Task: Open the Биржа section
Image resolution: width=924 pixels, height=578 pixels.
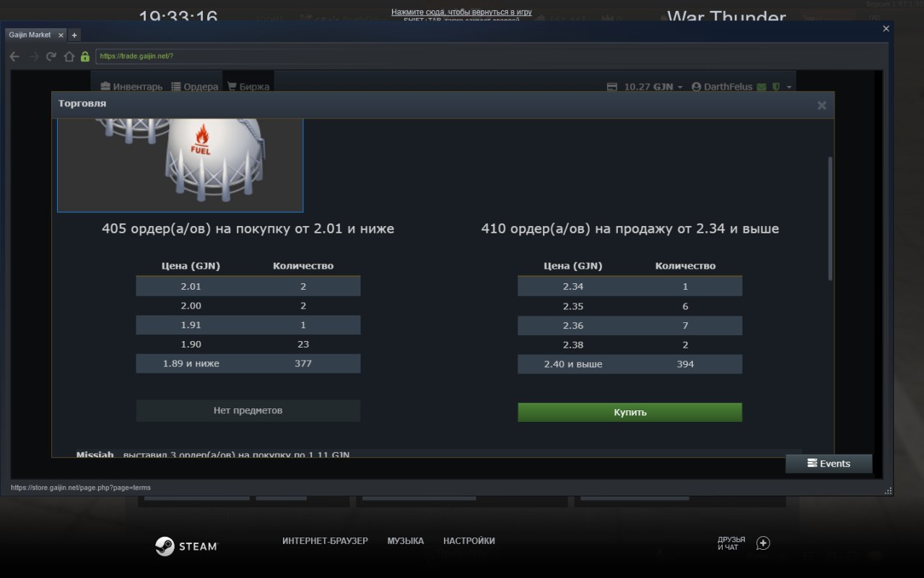Action: click(248, 87)
